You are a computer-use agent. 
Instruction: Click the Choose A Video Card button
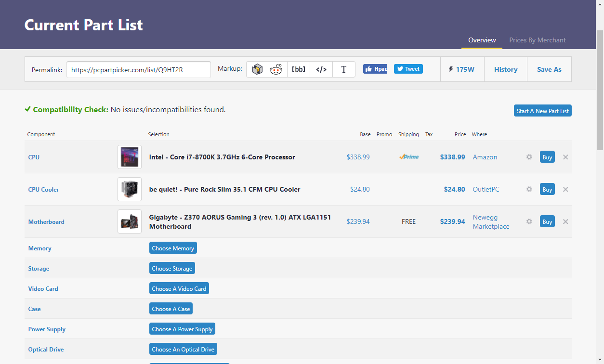(x=179, y=288)
